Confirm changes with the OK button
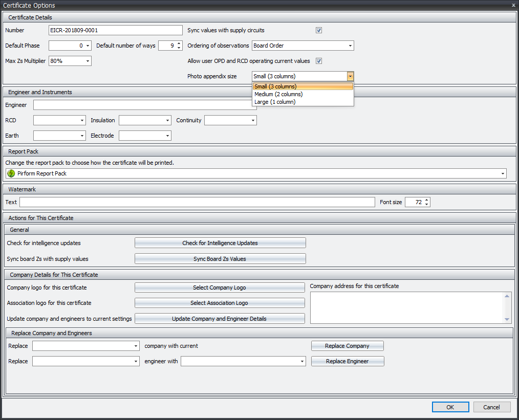519x420 pixels. coord(450,407)
